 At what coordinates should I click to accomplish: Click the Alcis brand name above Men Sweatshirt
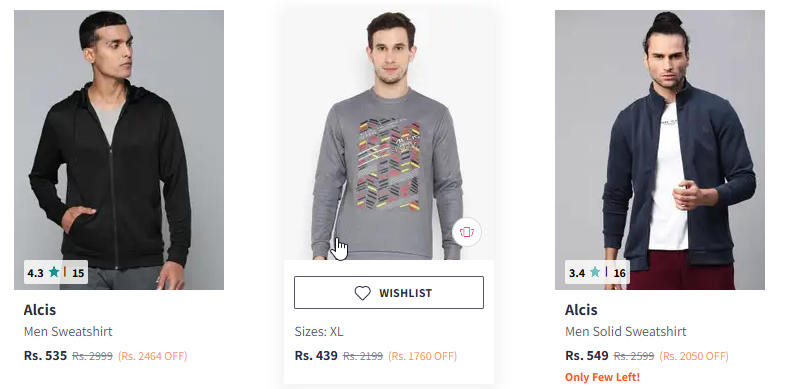tap(40, 310)
